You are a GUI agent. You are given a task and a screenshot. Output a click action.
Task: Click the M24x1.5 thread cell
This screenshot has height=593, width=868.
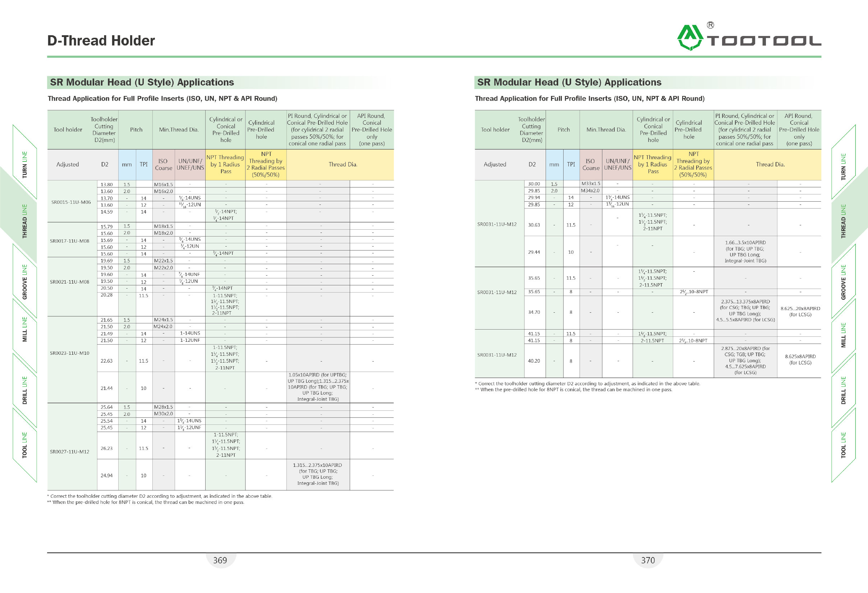pos(164,320)
